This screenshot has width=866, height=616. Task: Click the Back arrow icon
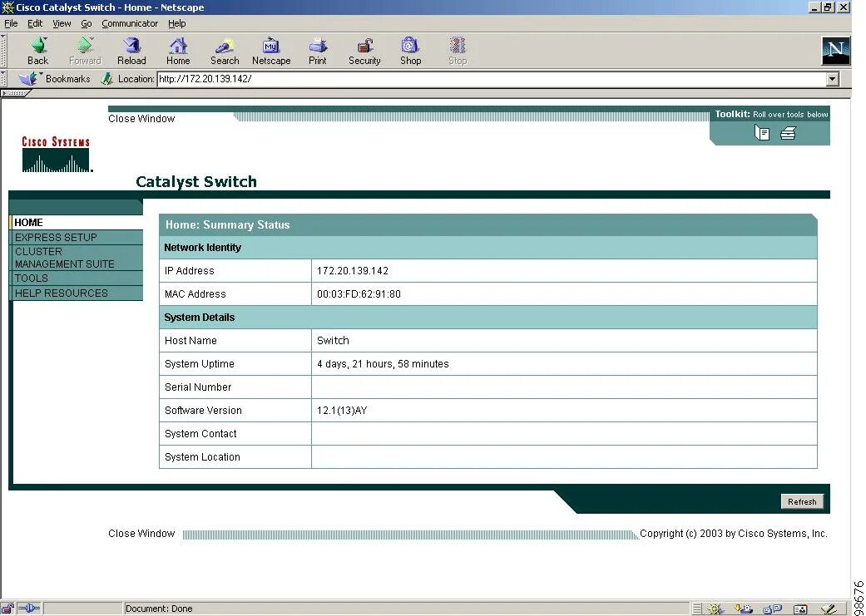(x=38, y=46)
